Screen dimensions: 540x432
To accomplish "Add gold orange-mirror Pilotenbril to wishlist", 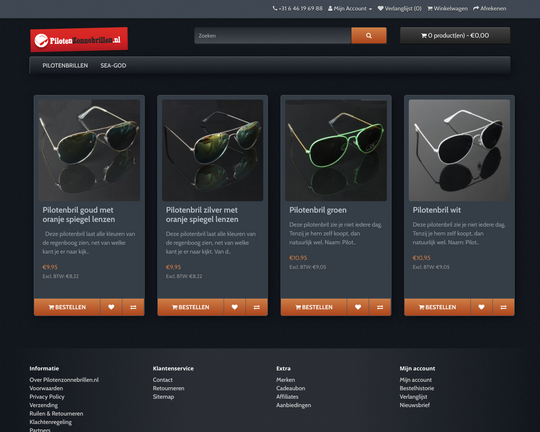I will click(111, 307).
